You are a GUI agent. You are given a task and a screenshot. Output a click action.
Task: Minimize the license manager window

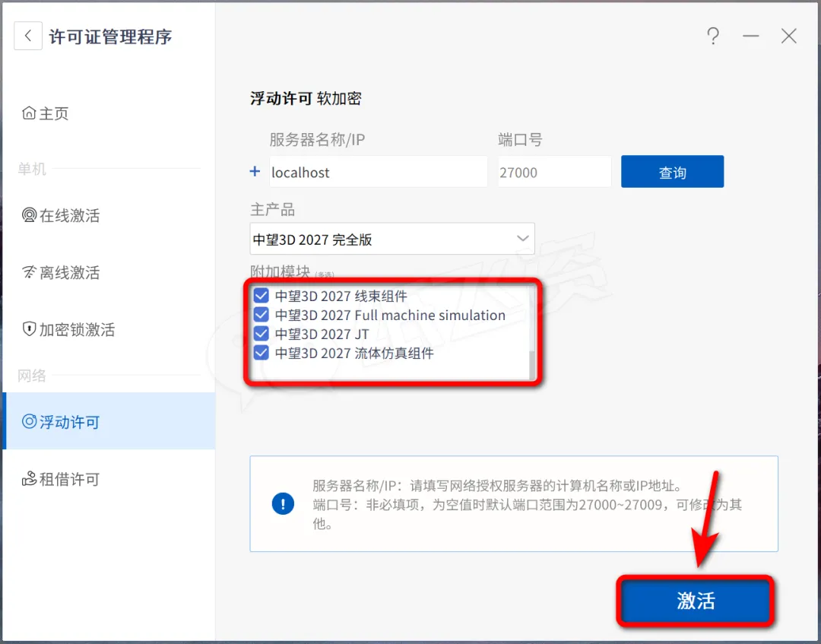click(x=750, y=36)
